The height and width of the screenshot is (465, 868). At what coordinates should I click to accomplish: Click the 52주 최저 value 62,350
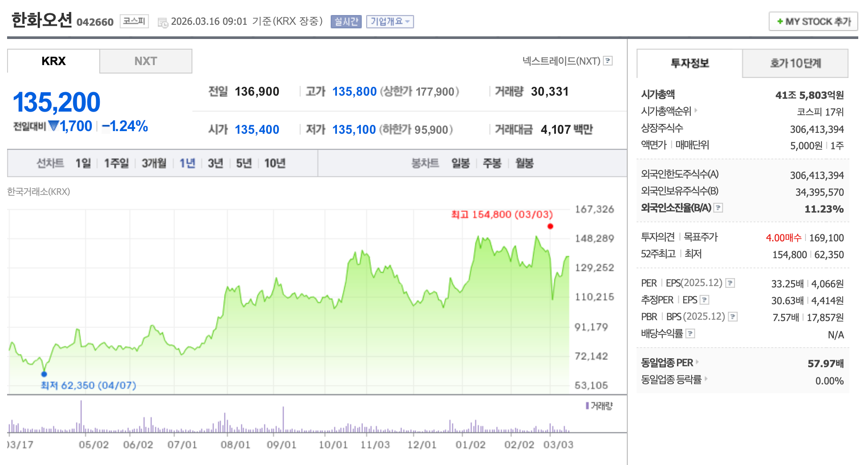829,255
